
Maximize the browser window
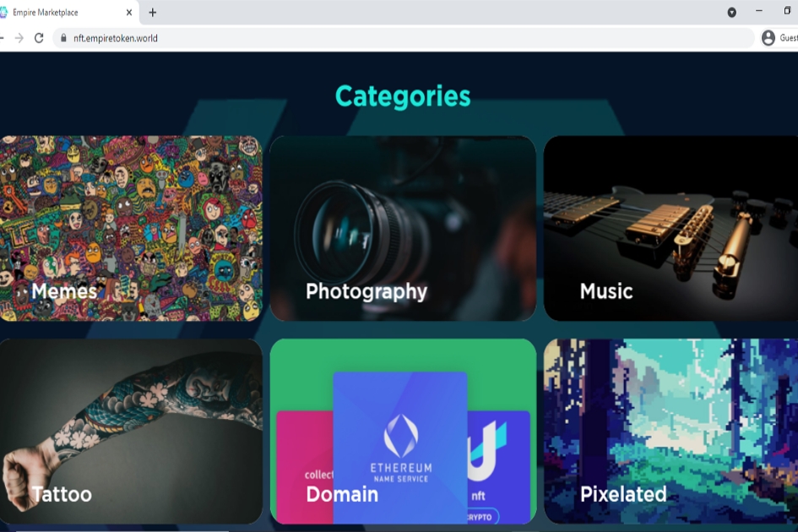pos(787,11)
